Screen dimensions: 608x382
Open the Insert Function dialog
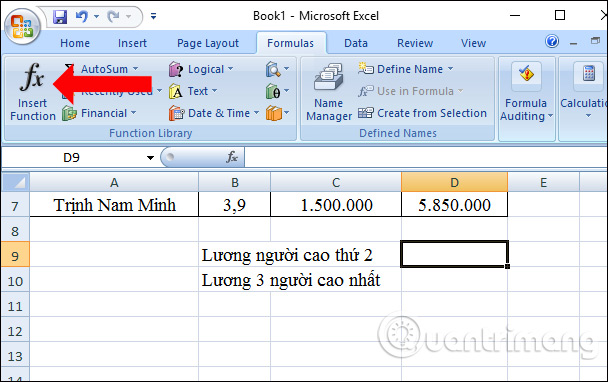click(x=33, y=92)
